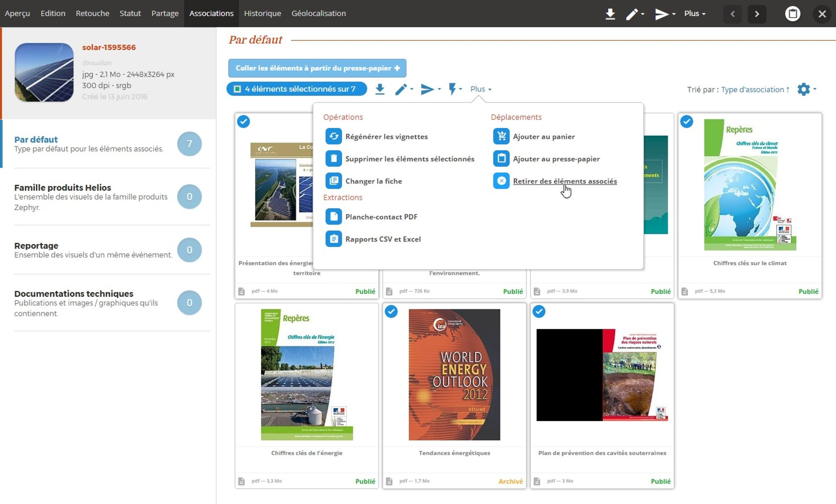Select the Par défaut association type
The image size is (836, 504).
click(x=106, y=144)
